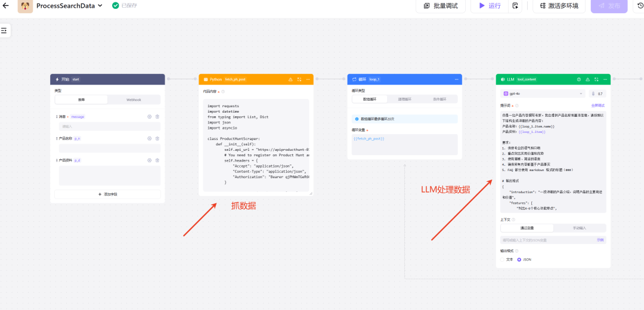
Task: Click the Python node type icon
Action: click(205, 79)
